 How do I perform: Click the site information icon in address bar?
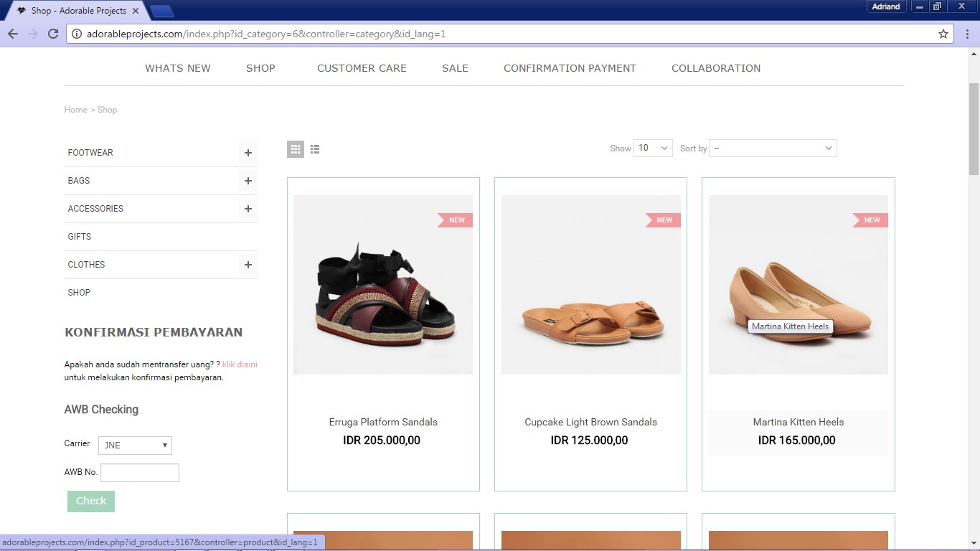click(x=75, y=33)
